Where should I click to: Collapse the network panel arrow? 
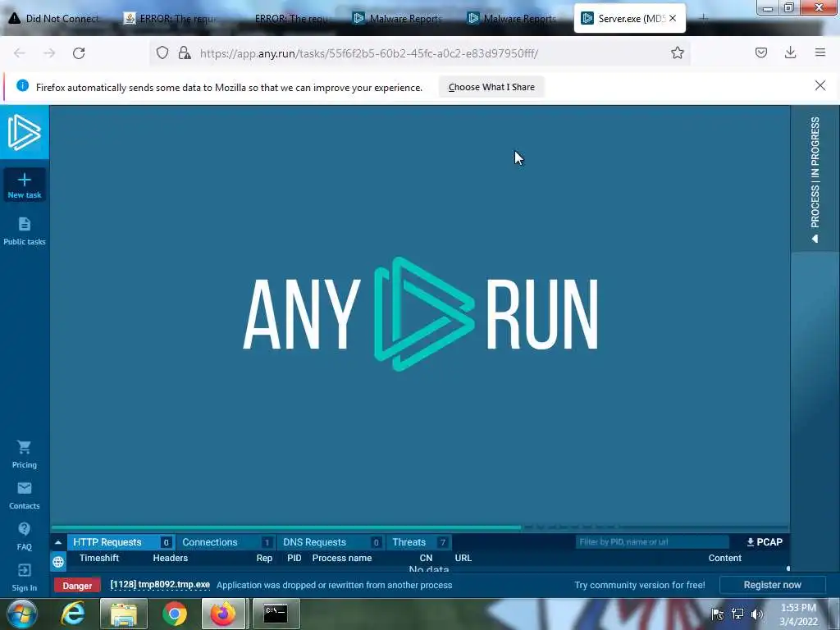pos(58,542)
